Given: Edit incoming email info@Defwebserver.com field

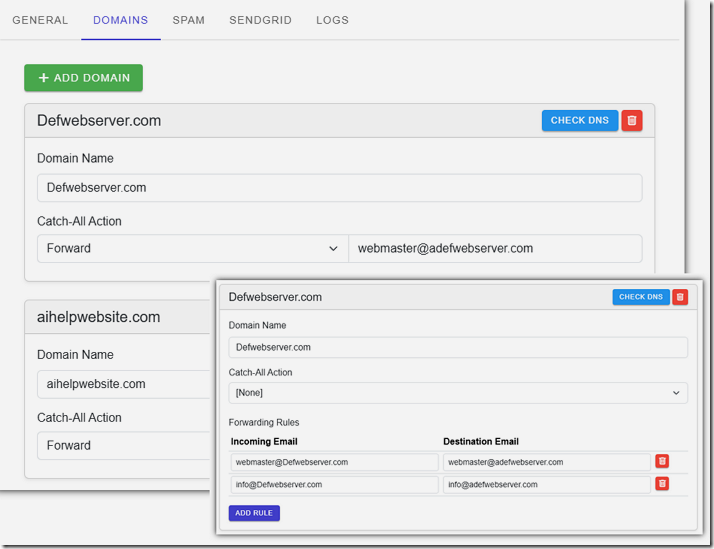Looking at the screenshot, I should click(334, 484).
